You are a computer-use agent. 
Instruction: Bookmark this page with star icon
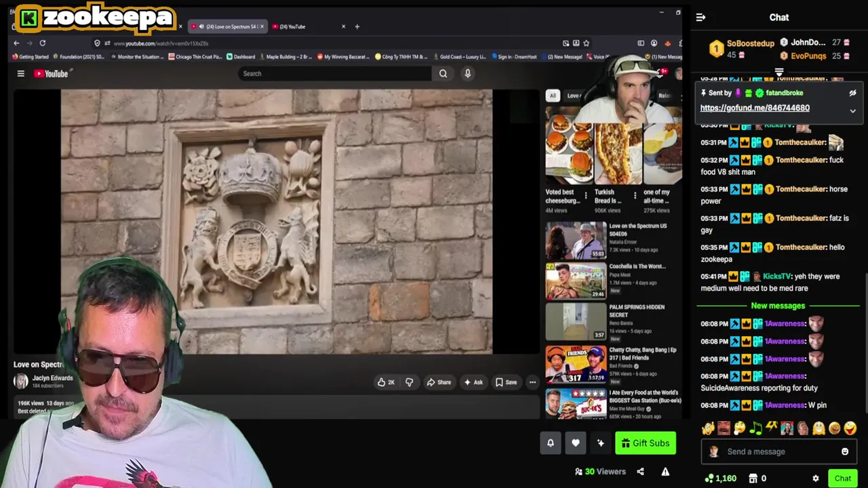pyautogui.click(x=587, y=43)
